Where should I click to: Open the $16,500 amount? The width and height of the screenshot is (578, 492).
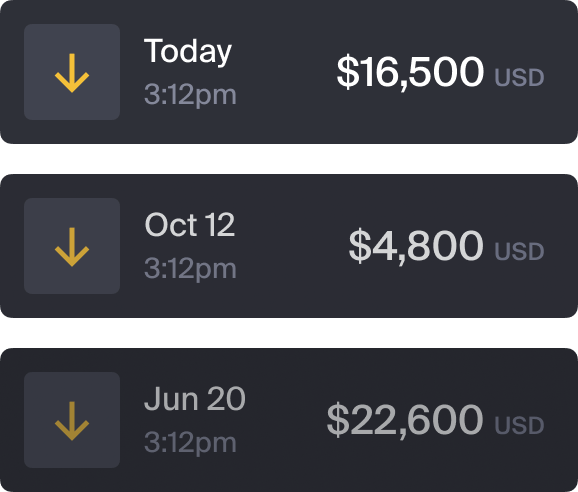(x=410, y=71)
